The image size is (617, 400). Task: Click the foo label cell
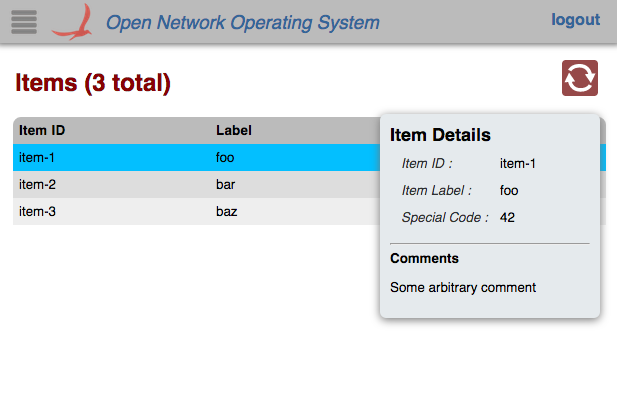pyautogui.click(x=225, y=157)
